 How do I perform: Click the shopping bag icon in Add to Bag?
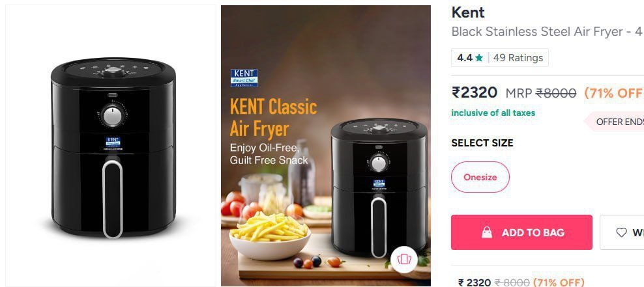tap(487, 232)
